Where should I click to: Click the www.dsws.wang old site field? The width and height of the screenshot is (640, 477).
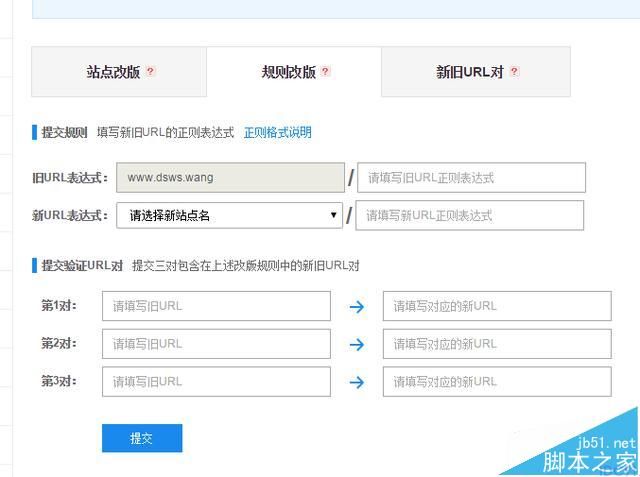click(230, 177)
